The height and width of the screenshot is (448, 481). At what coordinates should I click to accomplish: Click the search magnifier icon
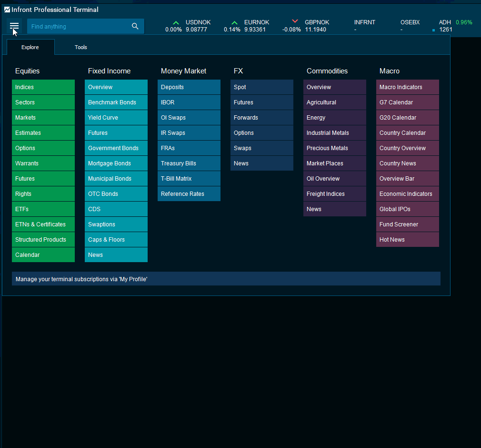coord(135,26)
